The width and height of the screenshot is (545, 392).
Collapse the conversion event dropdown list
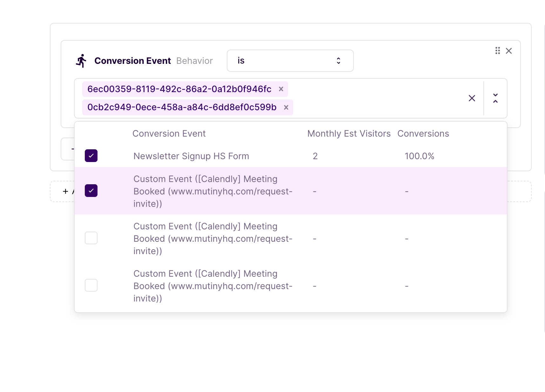click(x=495, y=98)
